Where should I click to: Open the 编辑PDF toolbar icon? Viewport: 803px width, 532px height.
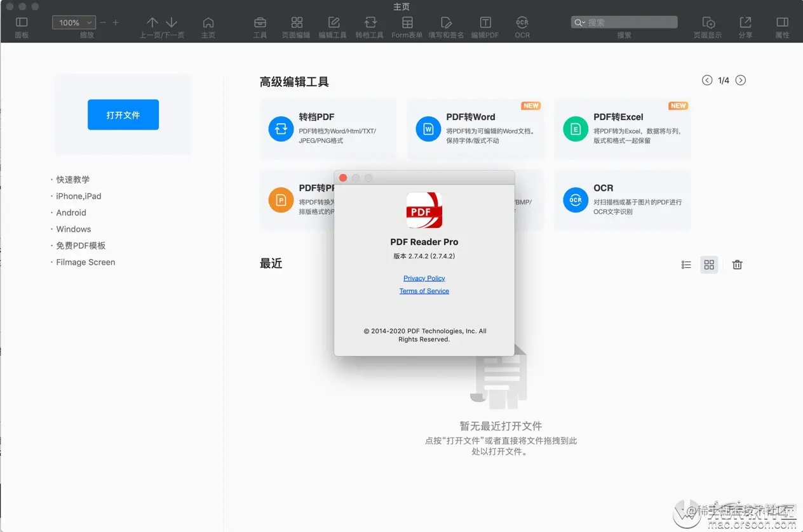pos(485,22)
